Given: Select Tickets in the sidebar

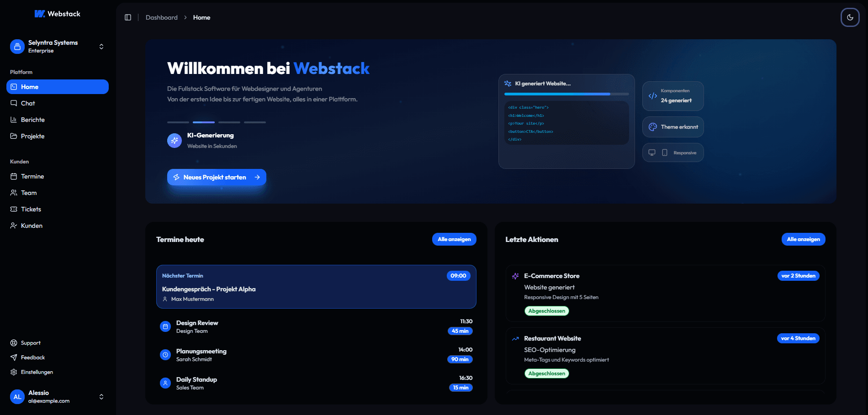Looking at the screenshot, I should (x=31, y=209).
